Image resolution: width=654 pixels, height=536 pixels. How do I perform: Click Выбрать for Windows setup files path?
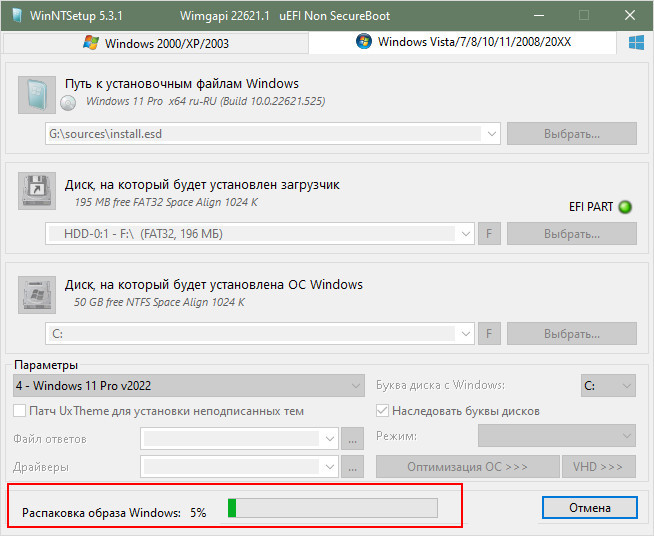[x=572, y=133]
